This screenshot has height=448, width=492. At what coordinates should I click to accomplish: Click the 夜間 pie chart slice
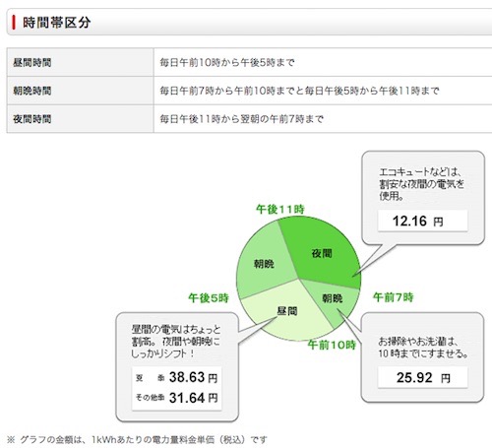point(322,253)
